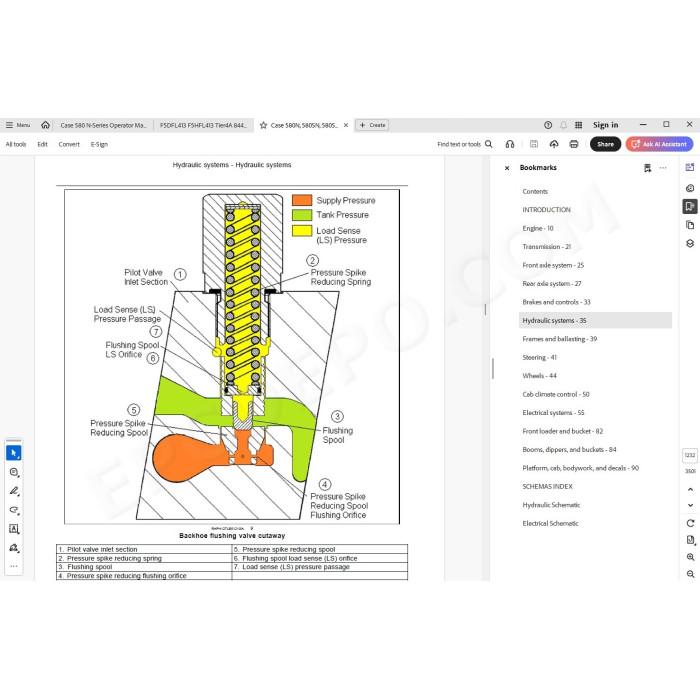Open the comments icon in right rail

click(690, 188)
